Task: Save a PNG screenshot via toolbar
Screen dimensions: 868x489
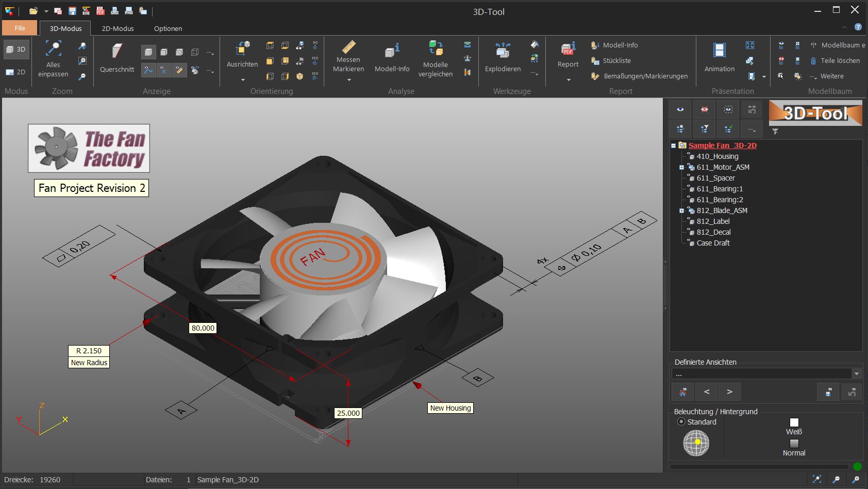Action: (128, 10)
